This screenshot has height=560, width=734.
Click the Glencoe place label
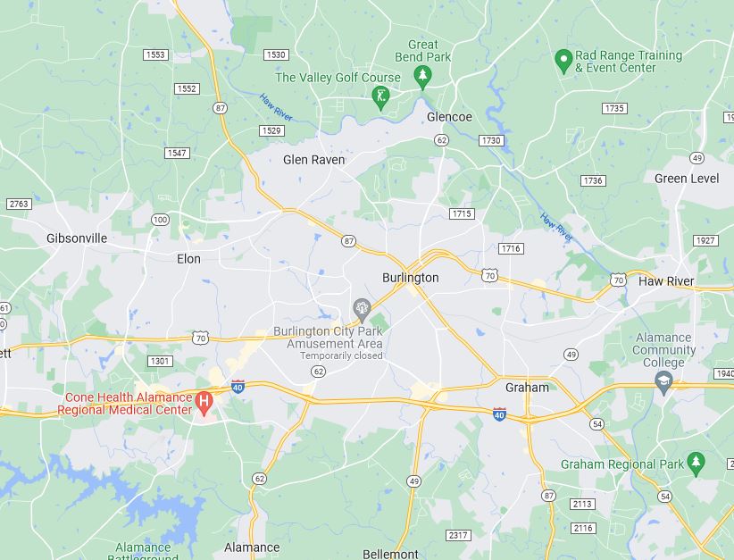point(449,117)
